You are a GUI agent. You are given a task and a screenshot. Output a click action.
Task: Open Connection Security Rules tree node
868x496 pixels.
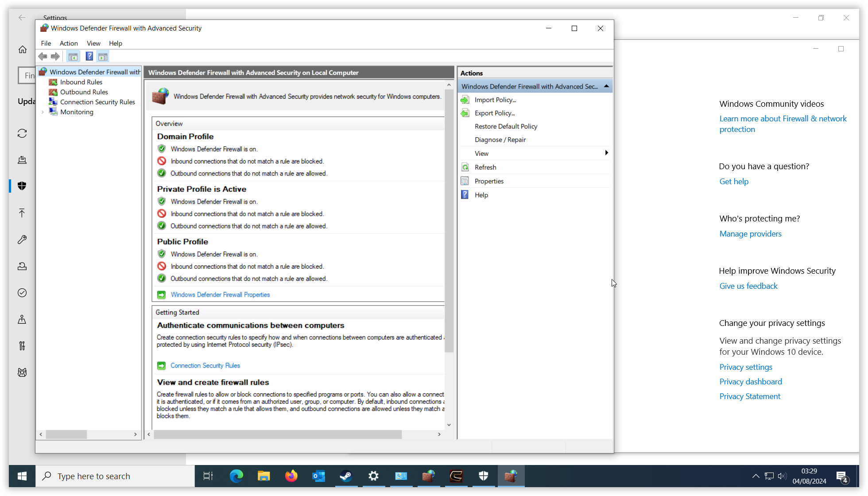pyautogui.click(x=97, y=102)
